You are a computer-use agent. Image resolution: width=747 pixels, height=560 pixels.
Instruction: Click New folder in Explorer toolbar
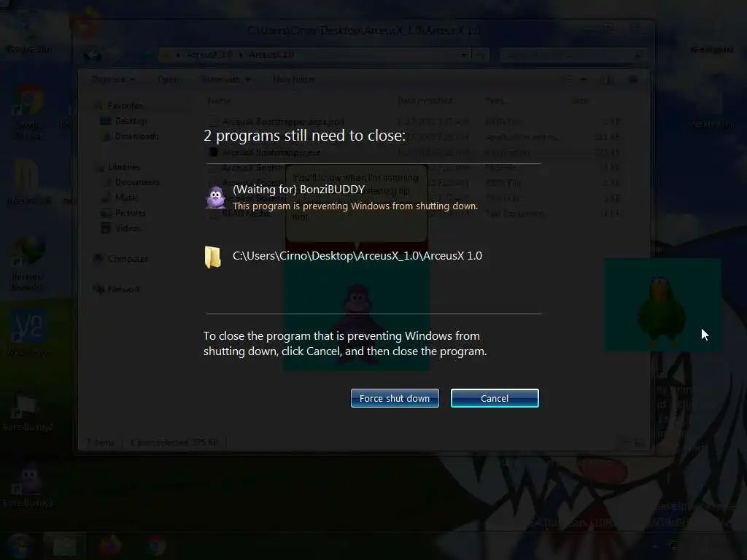[x=294, y=79]
